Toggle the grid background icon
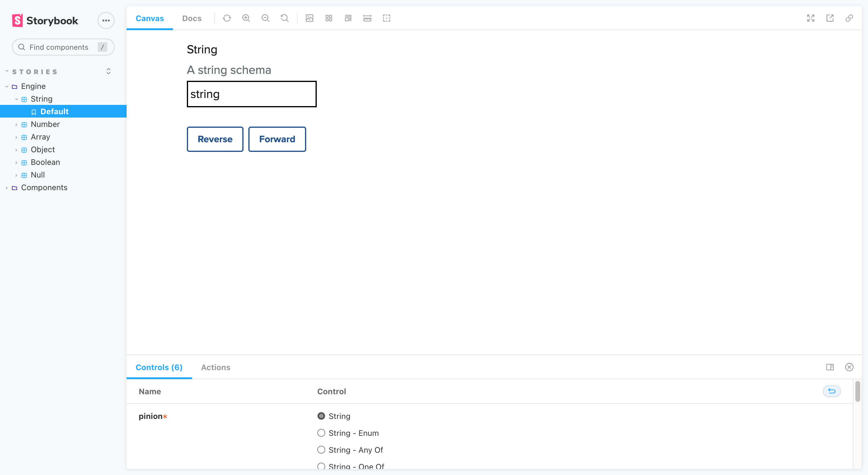868x475 pixels. 329,18
